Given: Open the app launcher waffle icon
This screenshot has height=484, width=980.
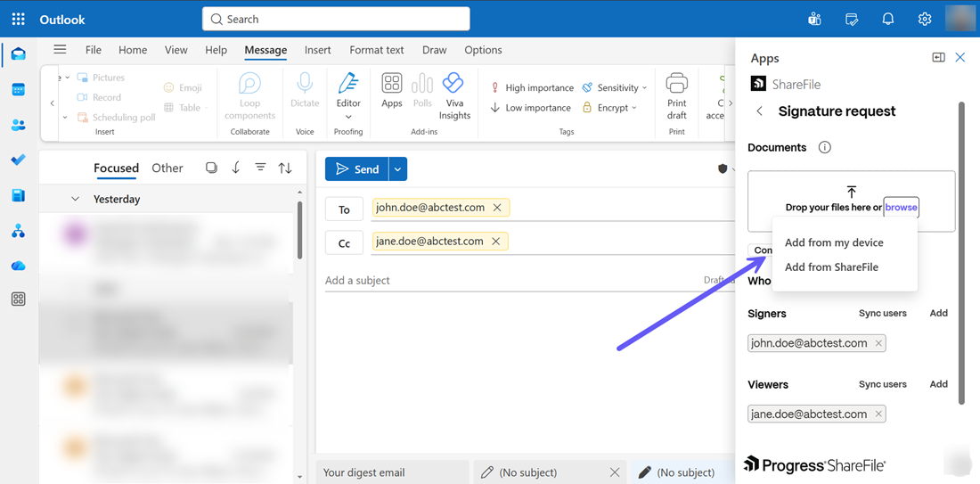Looking at the screenshot, I should (19, 19).
